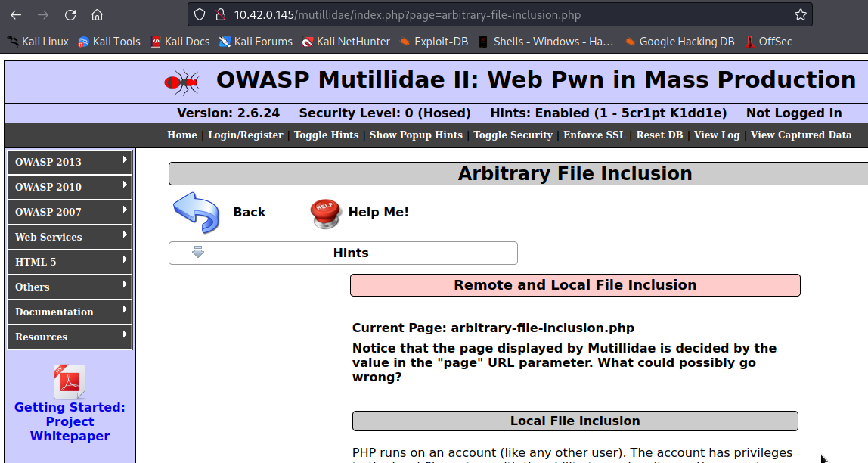Open Kali Tools bookmark
The height and width of the screenshot is (463, 868).
[x=109, y=42]
